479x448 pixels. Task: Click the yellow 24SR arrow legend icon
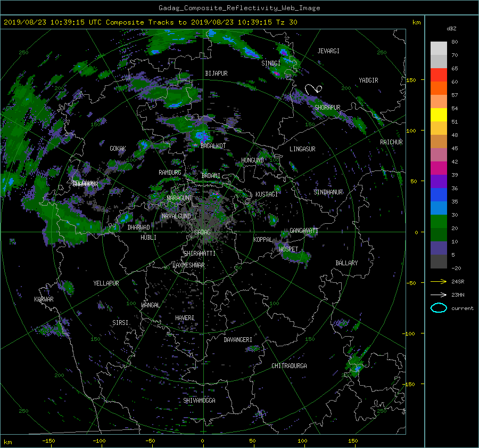(439, 282)
